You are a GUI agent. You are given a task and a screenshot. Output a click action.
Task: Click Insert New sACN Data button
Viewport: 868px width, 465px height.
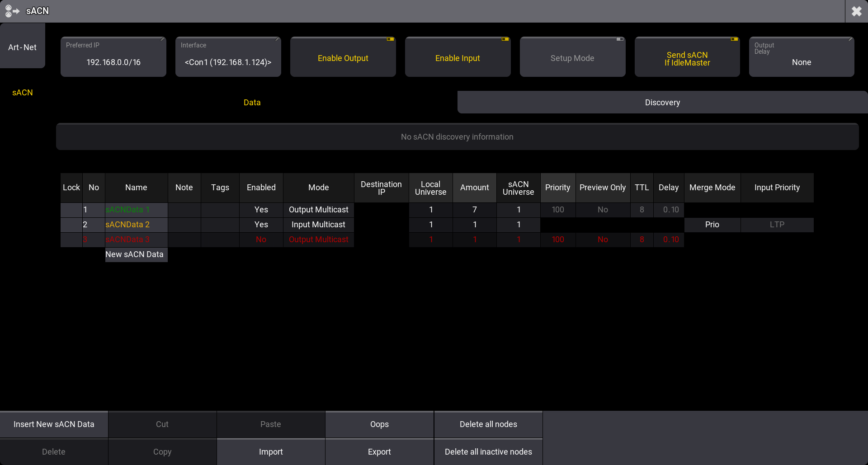[54, 424]
